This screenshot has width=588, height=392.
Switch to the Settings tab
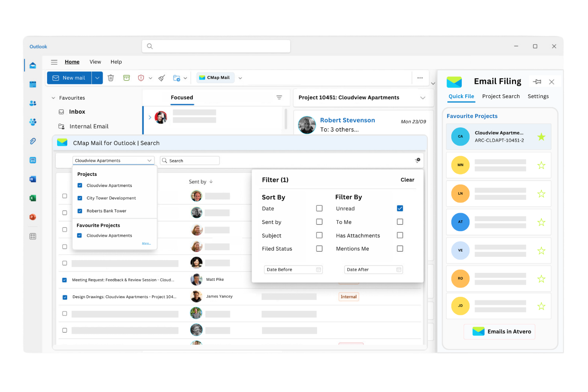[538, 97]
